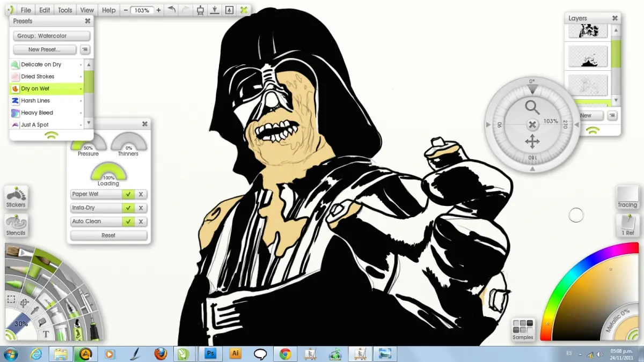
Task: Click the New Preset... button
Action: [45, 49]
